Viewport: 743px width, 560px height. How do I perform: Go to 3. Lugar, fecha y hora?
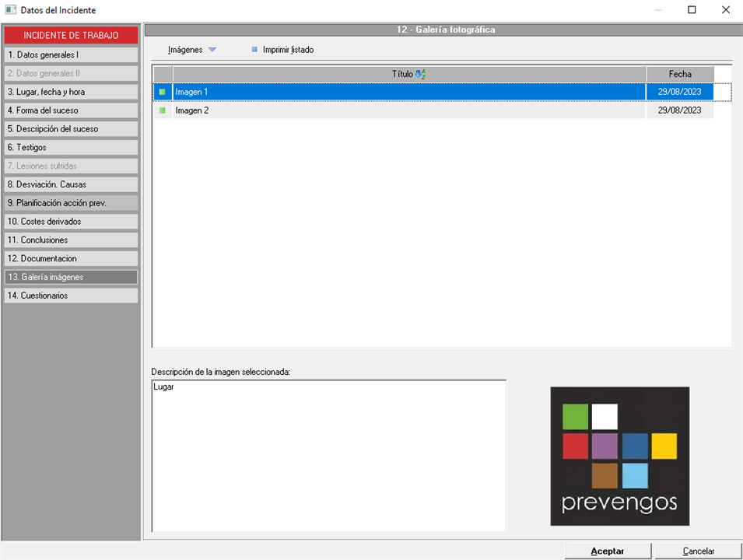coord(71,92)
